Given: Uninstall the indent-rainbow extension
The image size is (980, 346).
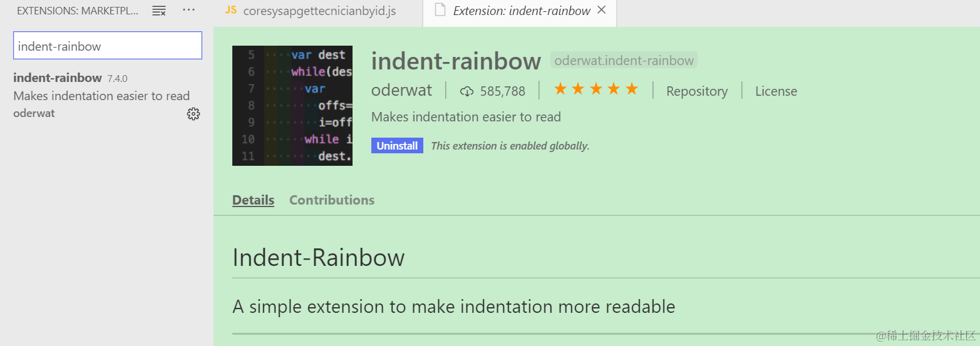Looking at the screenshot, I should [397, 146].
